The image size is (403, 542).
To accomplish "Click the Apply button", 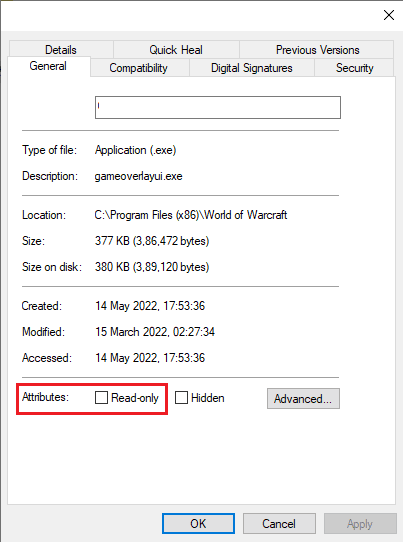I will click(x=360, y=523).
